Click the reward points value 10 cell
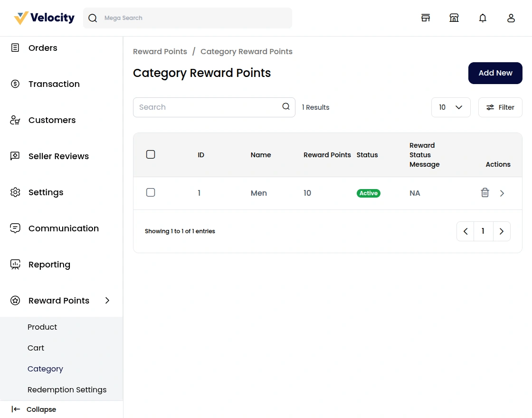 [x=307, y=193]
